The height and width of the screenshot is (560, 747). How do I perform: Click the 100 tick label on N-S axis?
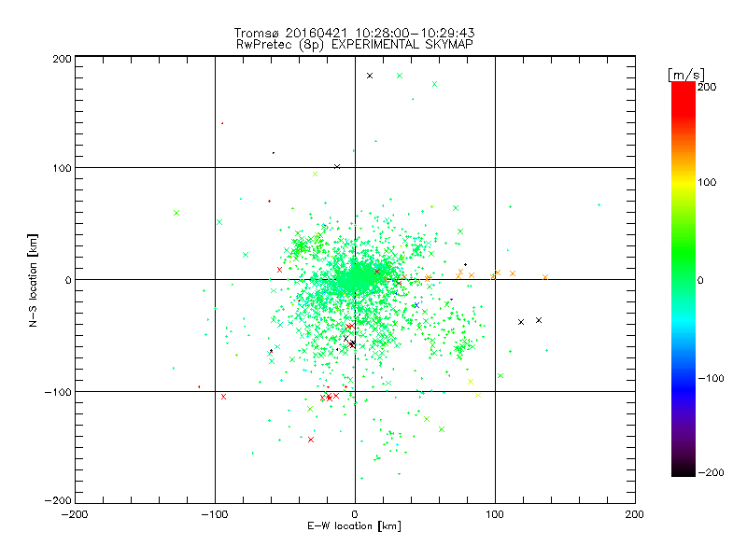62,168
